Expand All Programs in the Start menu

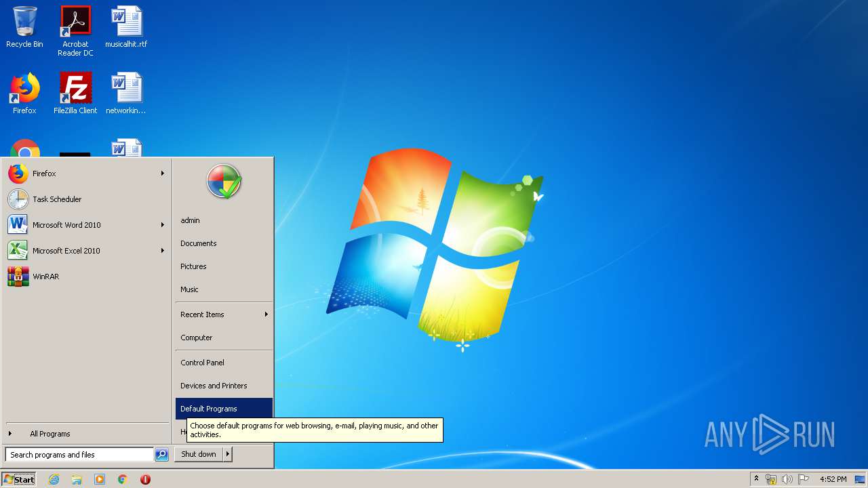click(85, 434)
